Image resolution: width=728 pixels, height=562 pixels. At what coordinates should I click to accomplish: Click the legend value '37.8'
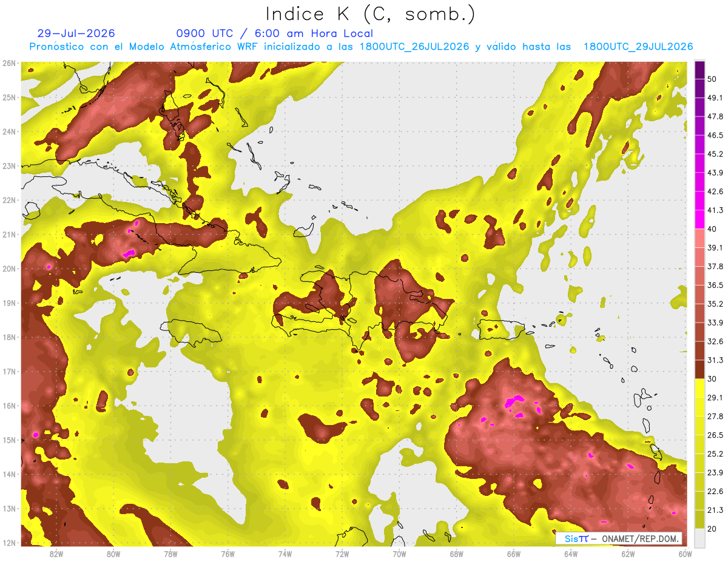click(715, 266)
